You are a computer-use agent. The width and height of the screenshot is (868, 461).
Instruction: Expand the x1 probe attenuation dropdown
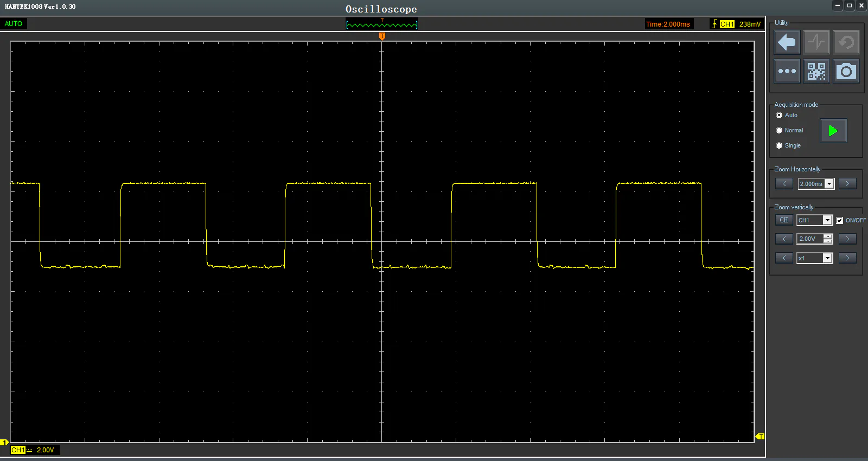coord(827,258)
